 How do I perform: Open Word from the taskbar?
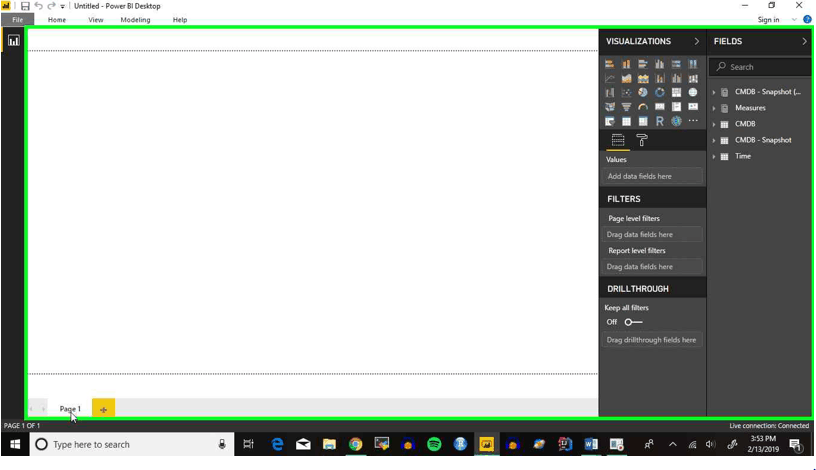coord(591,444)
